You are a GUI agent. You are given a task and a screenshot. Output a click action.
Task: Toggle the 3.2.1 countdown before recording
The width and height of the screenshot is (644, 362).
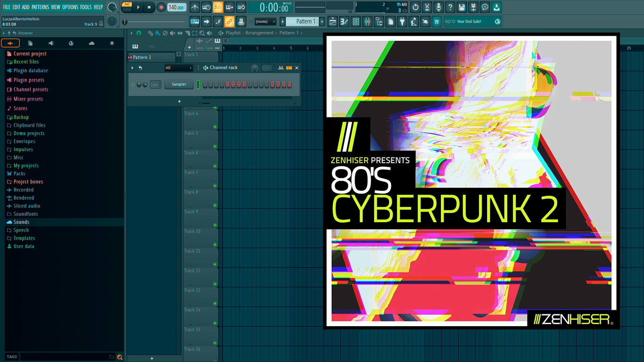[x=218, y=7]
